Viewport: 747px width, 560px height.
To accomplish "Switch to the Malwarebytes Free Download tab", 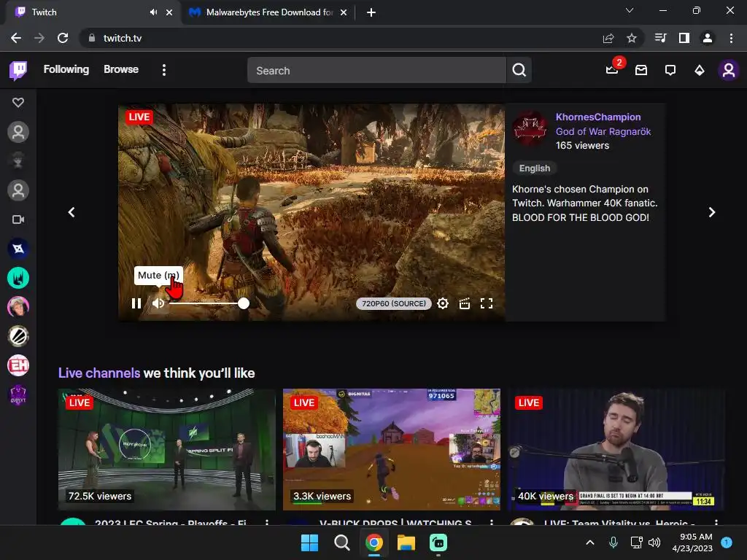I will tap(268, 12).
